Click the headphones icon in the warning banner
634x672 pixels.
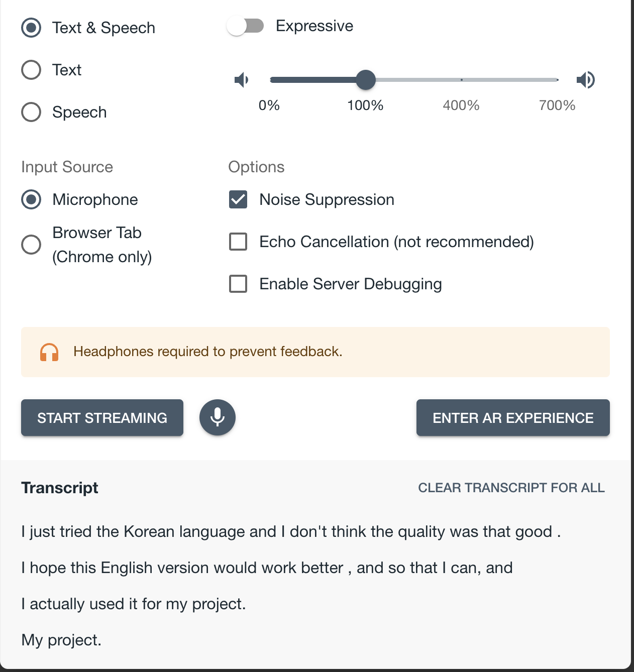point(50,352)
